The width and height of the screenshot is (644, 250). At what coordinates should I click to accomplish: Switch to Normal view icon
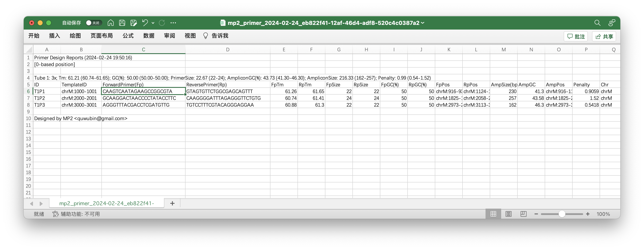point(493,214)
